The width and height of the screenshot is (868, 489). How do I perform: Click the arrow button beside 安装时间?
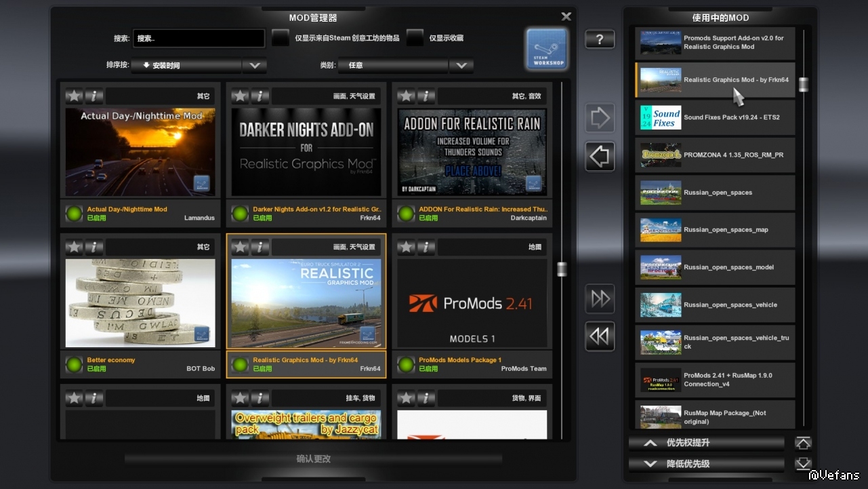255,66
